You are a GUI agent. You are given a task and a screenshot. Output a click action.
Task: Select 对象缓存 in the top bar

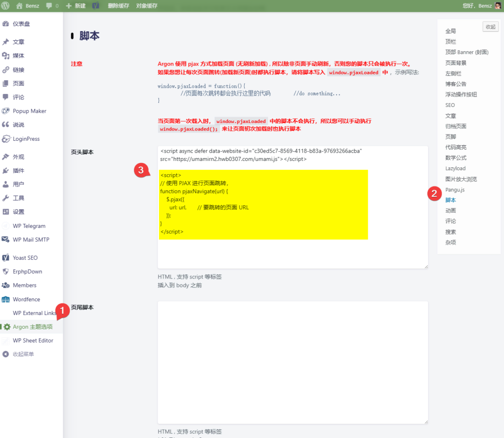click(147, 6)
